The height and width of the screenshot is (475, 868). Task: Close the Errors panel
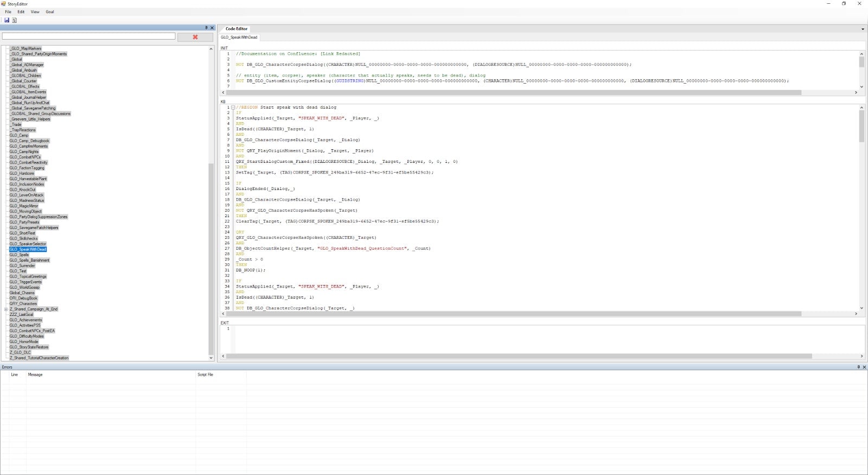(x=864, y=367)
